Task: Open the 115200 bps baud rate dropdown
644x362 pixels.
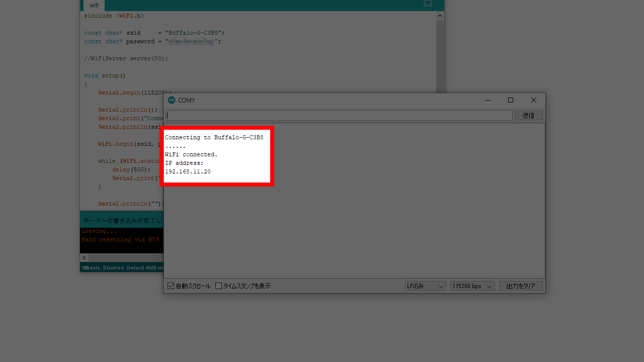Action: point(472,286)
